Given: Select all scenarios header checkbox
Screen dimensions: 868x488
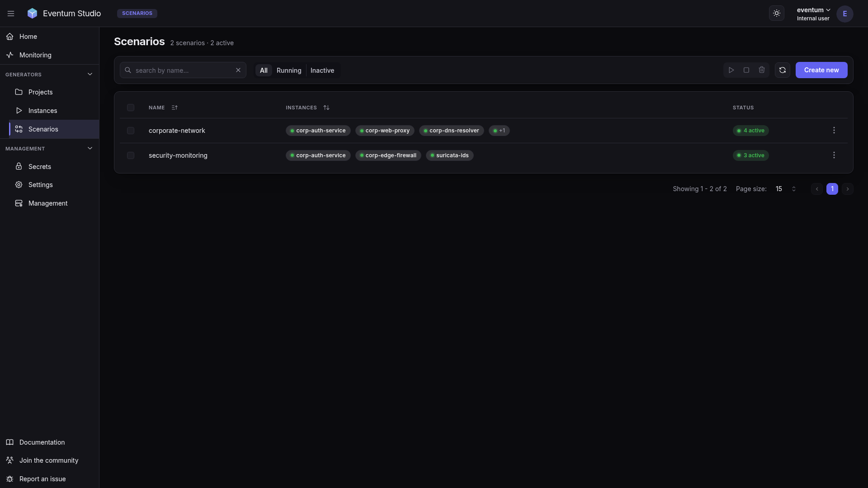Looking at the screenshot, I should click(x=131, y=108).
